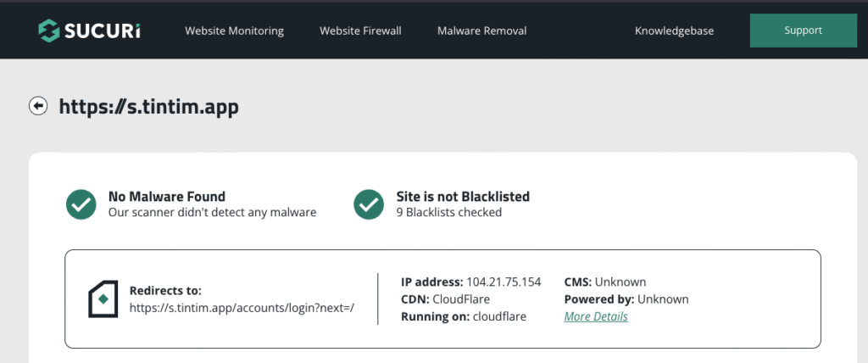This screenshot has height=363, width=868.
Task: Click the not Blacklisted checkmark icon
Action: [369, 204]
